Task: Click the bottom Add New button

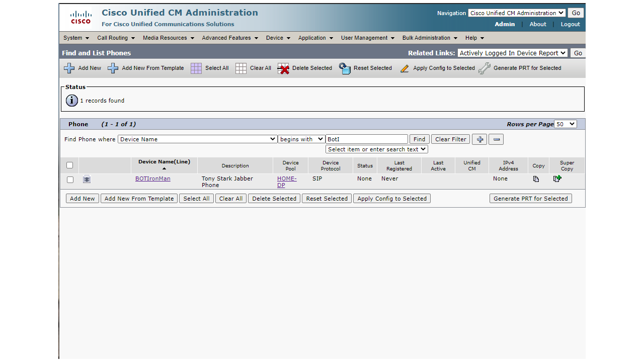Action: pos(83,199)
